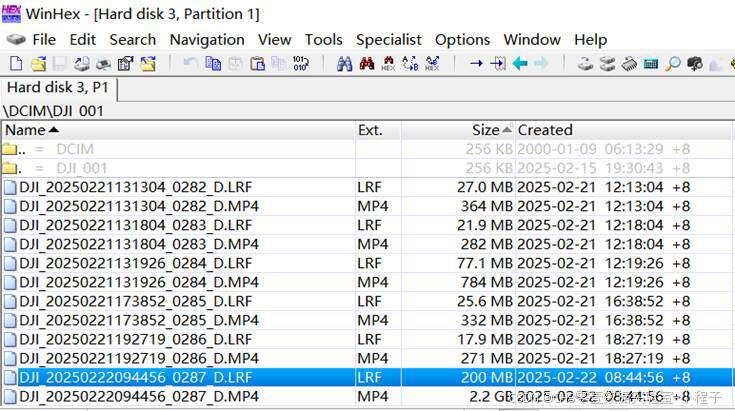Open the View menu
The width and height of the screenshot is (735, 411).
[275, 40]
